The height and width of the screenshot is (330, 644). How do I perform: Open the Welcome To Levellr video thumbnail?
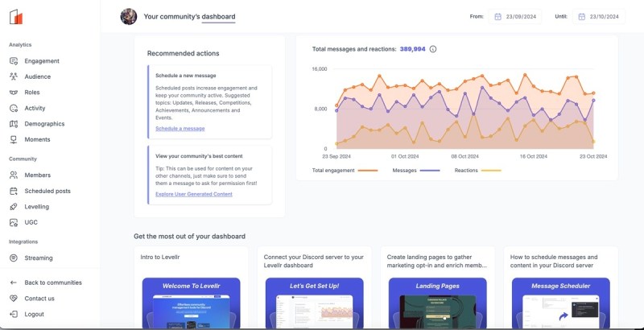coord(191,303)
